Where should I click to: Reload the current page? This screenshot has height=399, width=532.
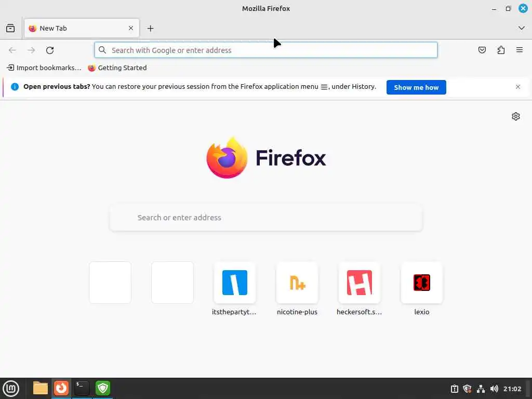(50, 50)
